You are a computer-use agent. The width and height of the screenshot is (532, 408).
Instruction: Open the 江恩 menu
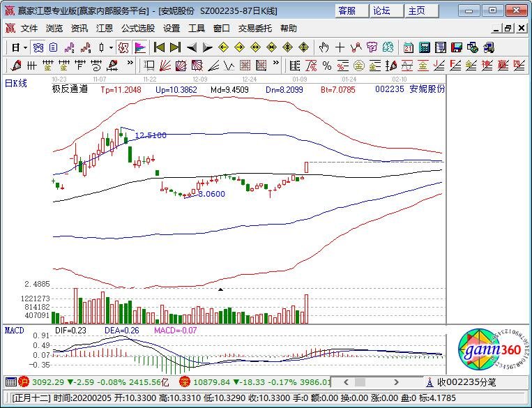[105, 29]
